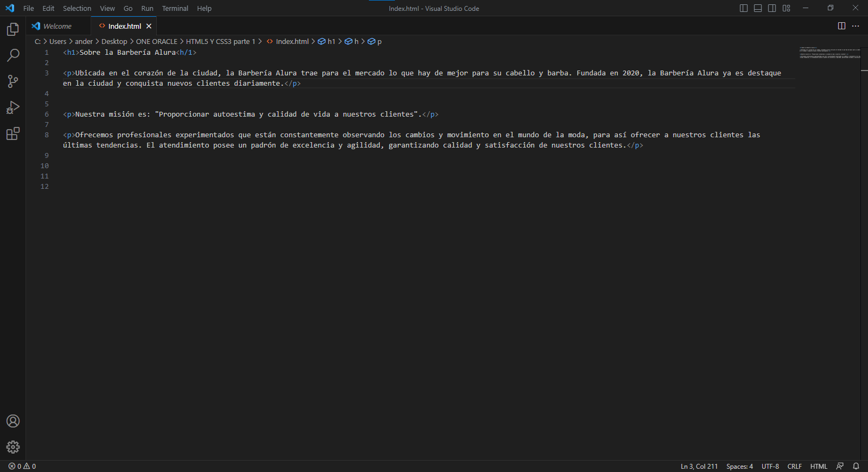Click line number 8 in the gutter
The height and width of the screenshot is (472, 868).
[x=47, y=135]
